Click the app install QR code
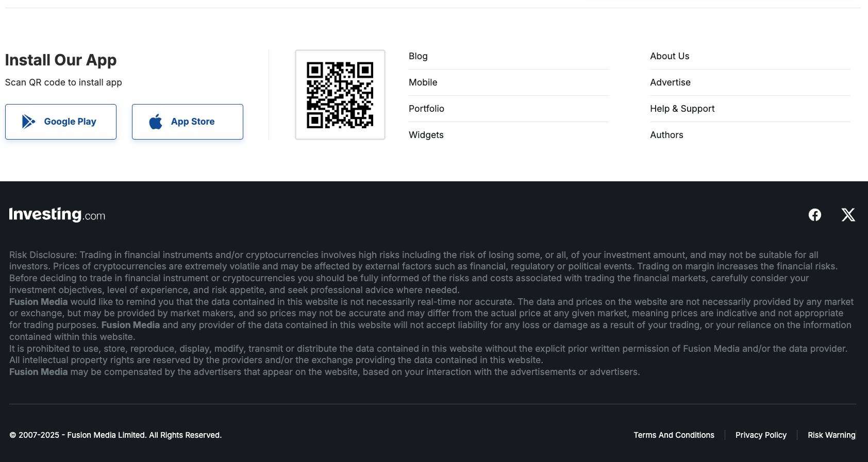868x462 pixels. (340, 95)
